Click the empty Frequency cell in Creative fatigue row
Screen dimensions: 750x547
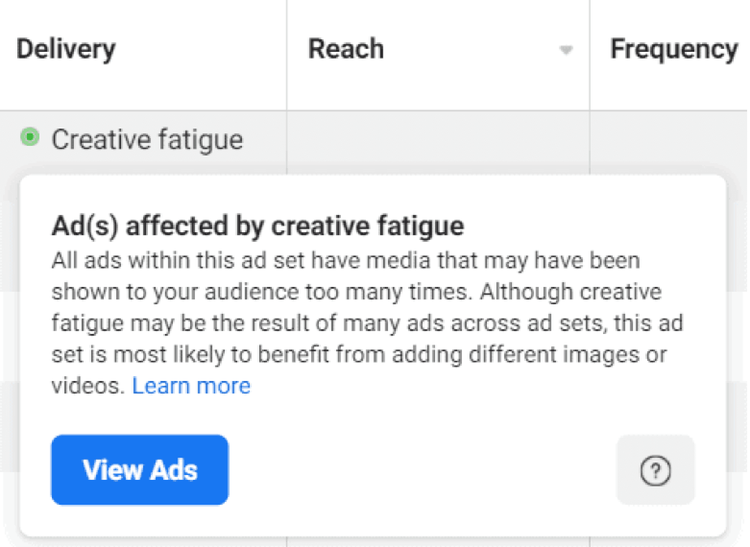(x=668, y=140)
